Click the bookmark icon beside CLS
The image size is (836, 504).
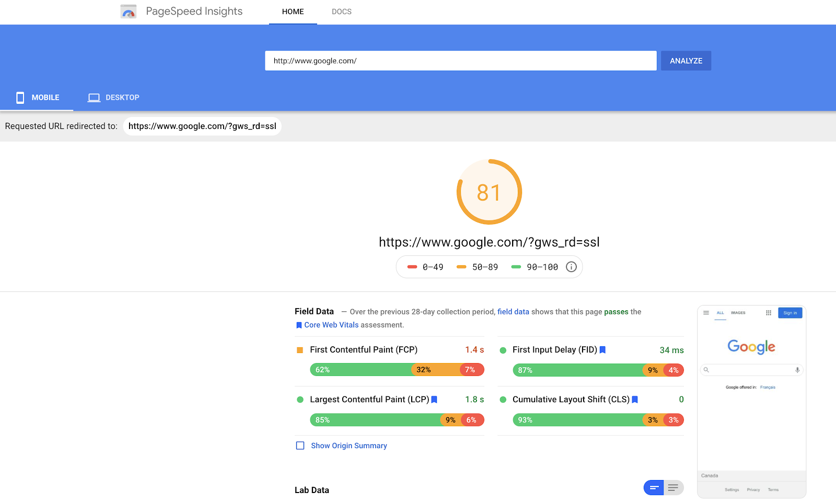tap(635, 400)
